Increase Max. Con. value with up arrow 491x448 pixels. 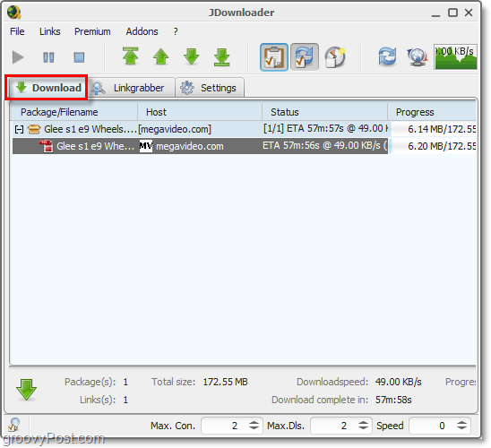(254, 422)
